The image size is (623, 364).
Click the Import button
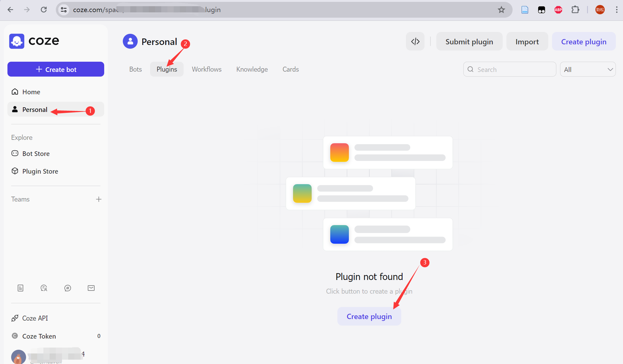point(527,42)
